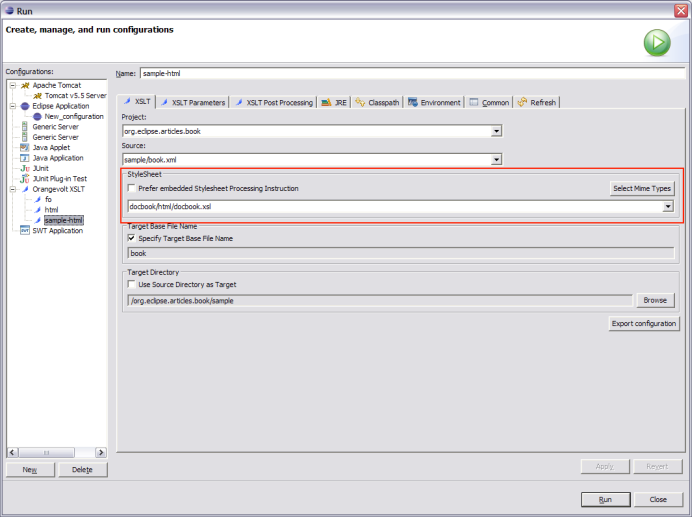
Task: Click the Target Base File Name field
Action: coord(401,253)
